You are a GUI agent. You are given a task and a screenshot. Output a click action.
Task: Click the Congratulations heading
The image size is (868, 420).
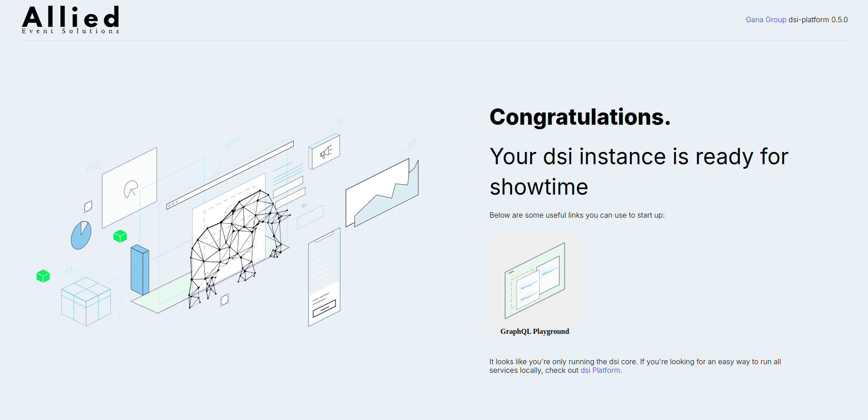pyautogui.click(x=580, y=117)
